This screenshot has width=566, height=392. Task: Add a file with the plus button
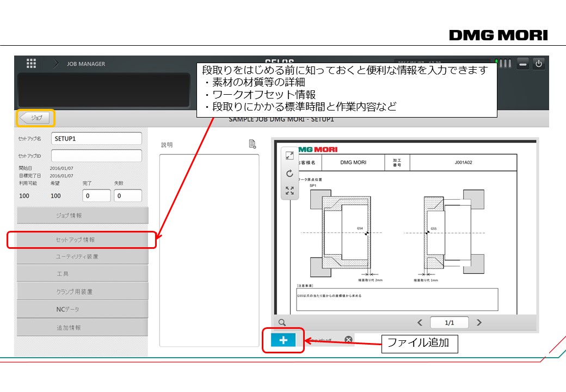[284, 340]
